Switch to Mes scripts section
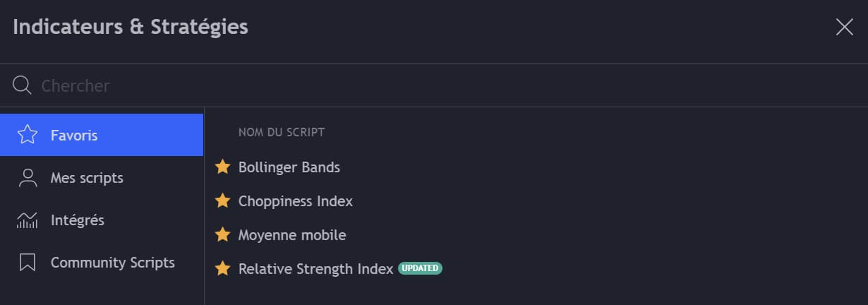 tap(87, 178)
